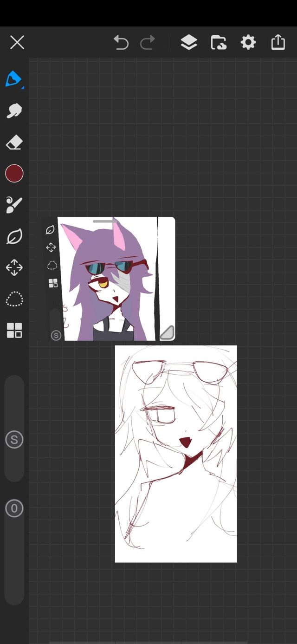Select the blue pencil drawing tool

point(14,79)
